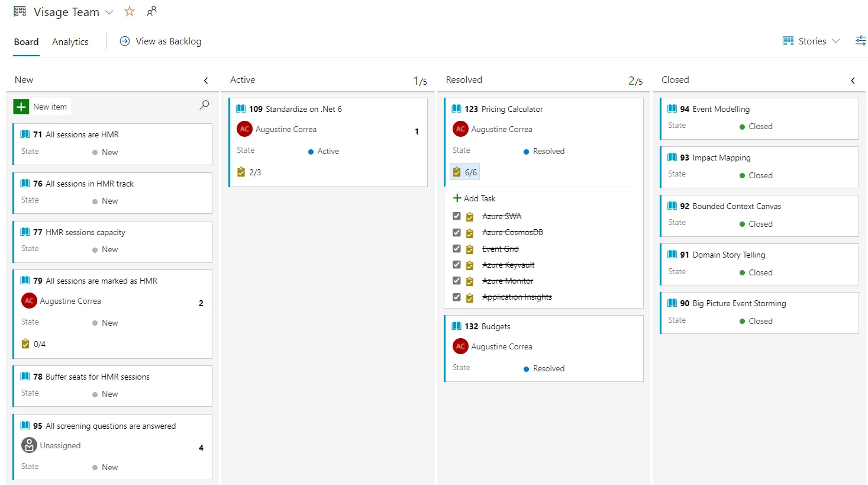Open board settings sliders icon
Viewport: 868px width, 485px height.
coord(860,41)
